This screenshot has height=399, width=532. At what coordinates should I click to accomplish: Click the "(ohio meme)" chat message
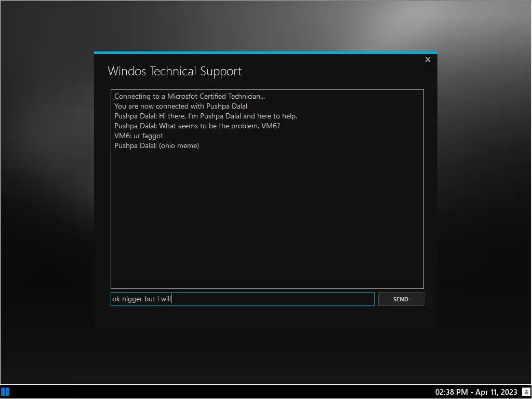157,145
